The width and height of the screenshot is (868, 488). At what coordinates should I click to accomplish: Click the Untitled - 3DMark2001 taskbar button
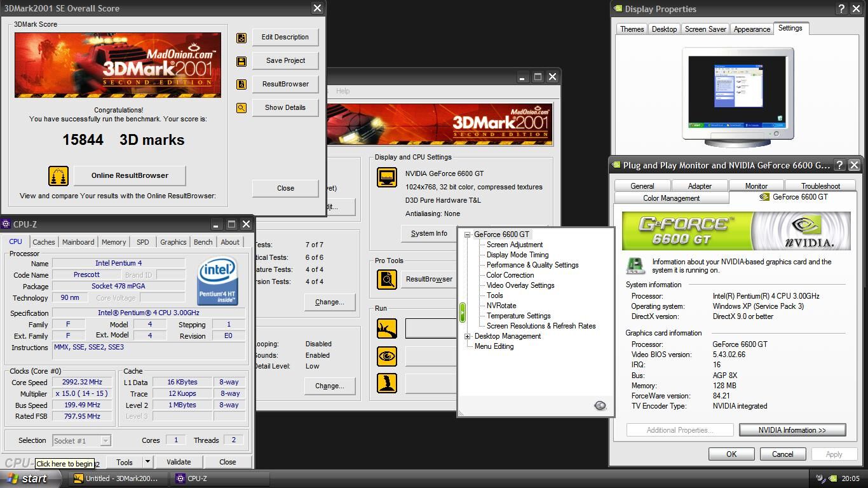119,478
